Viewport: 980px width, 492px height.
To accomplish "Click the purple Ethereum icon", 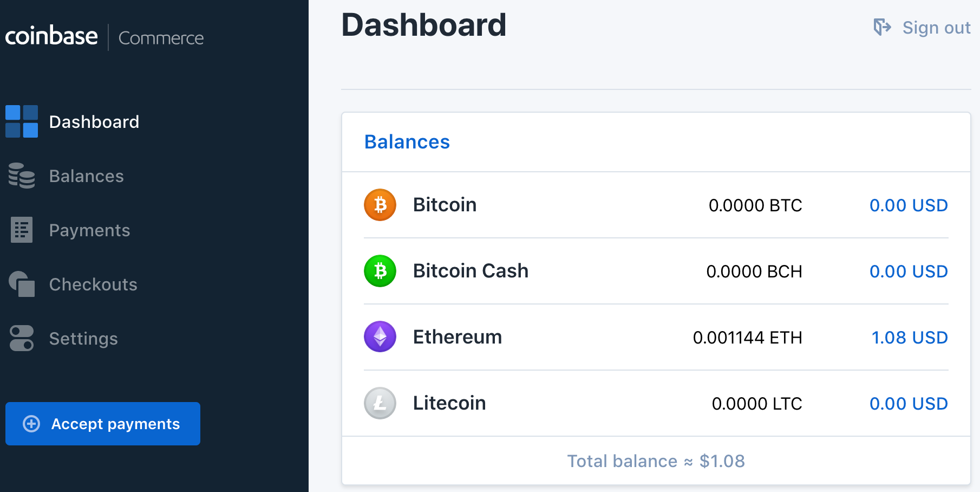I will click(x=380, y=337).
